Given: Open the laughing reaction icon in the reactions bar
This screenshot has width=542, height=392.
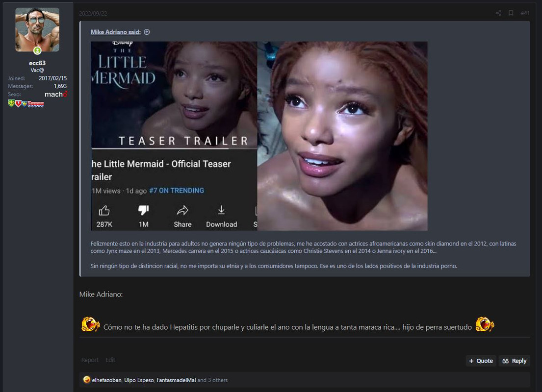Looking at the screenshot, I should click(x=87, y=380).
